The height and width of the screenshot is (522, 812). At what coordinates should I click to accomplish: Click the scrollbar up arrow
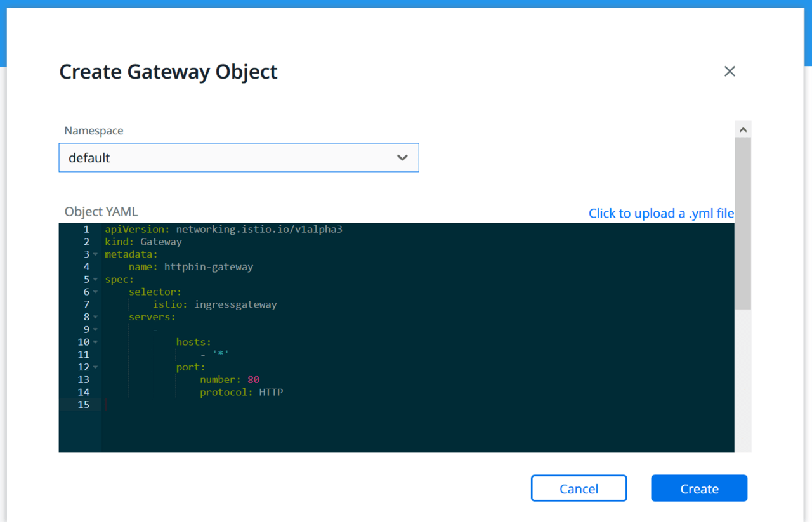point(743,129)
